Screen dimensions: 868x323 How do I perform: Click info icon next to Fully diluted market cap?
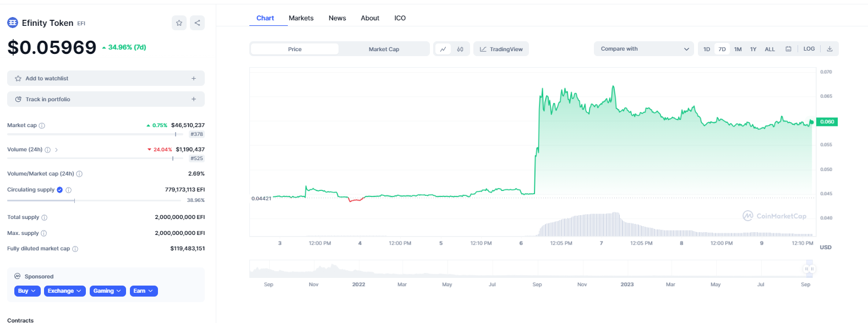point(75,249)
